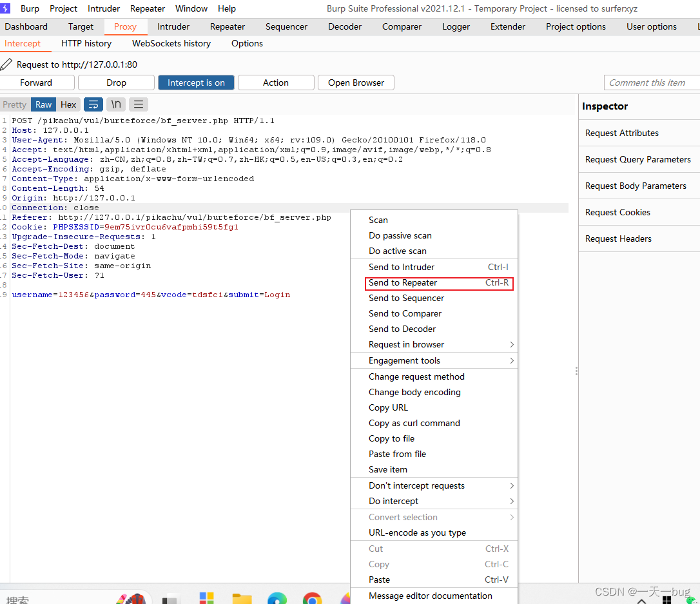The width and height of the screenshot is (700, 604).
Task: Open the Intruder menu in menu bar
Action: [104, 8]
